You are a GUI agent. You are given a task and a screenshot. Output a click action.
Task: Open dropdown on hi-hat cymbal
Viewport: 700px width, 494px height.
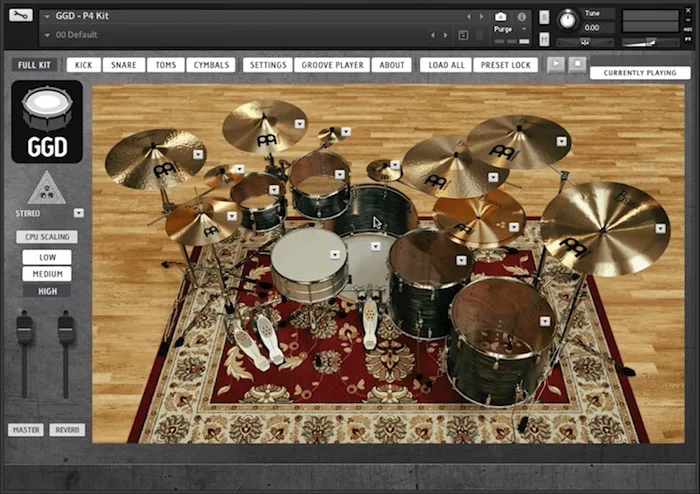(232, 216)
